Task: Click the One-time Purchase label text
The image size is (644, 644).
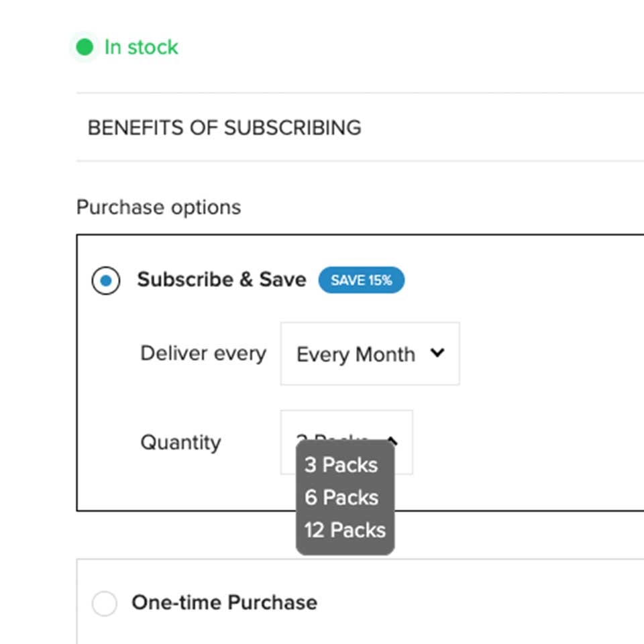Action: (224, 602)
